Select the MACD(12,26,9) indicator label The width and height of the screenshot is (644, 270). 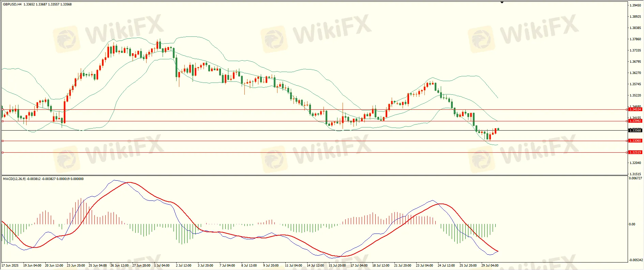pos(14,179)
